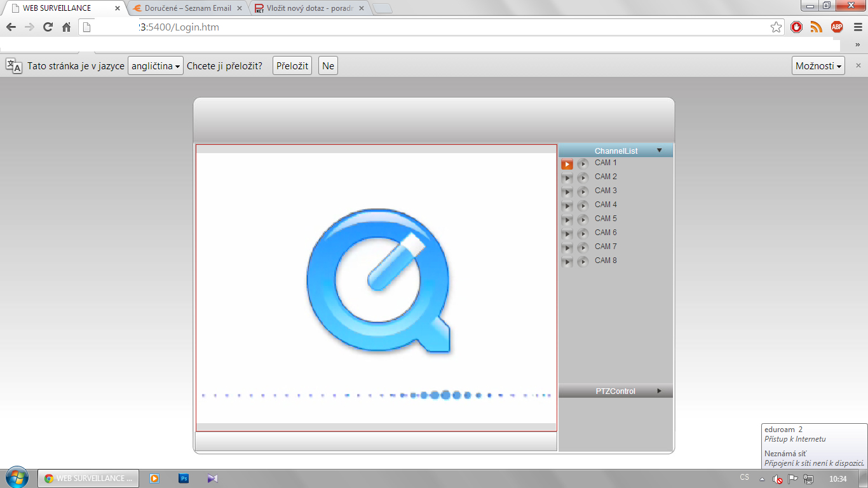This screenshot has height=488, width=868.
Task: Click the round play icon beside CAM 7
Action: pyautogui.click(x=583, y=248)
